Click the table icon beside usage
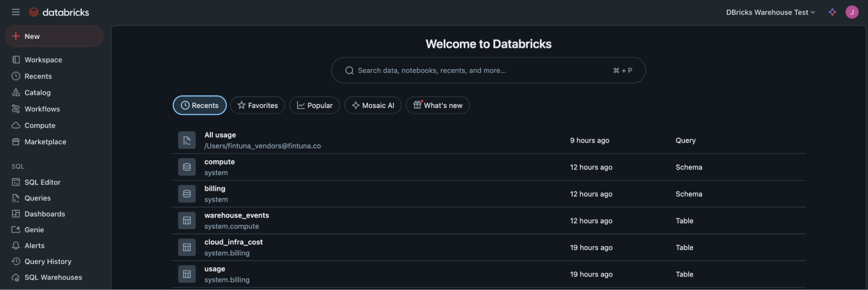Viewport: 868px width, 290px height. coord(187,274)
